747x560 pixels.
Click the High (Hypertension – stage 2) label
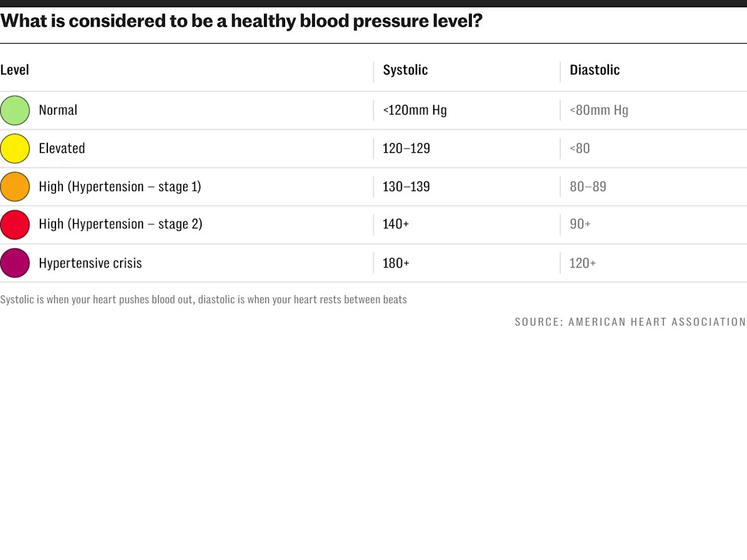pos(120,224)
